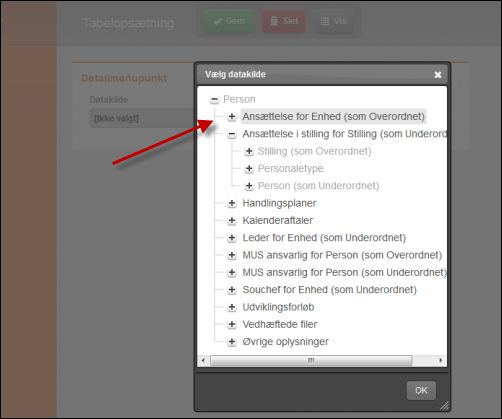
Task: Expand Ansættelse for Enhed (som Overordnet)
Action: point(232,117)
